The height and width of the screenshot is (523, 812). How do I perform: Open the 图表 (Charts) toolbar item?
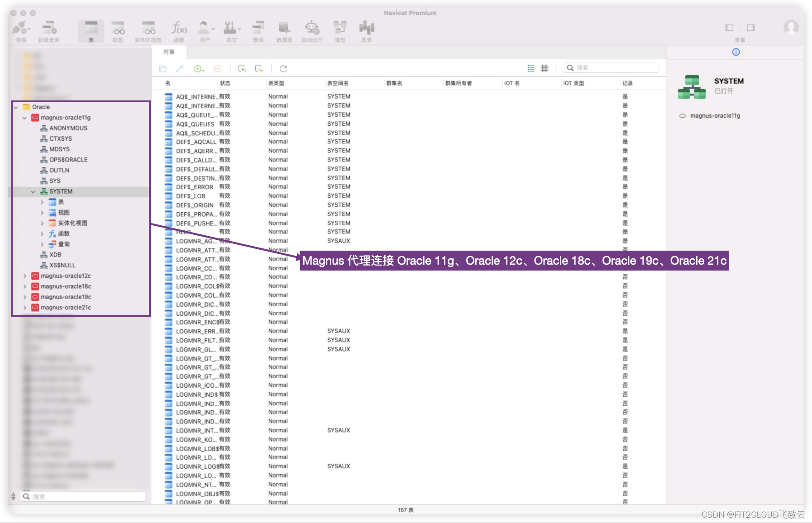[x=367, y=31]
